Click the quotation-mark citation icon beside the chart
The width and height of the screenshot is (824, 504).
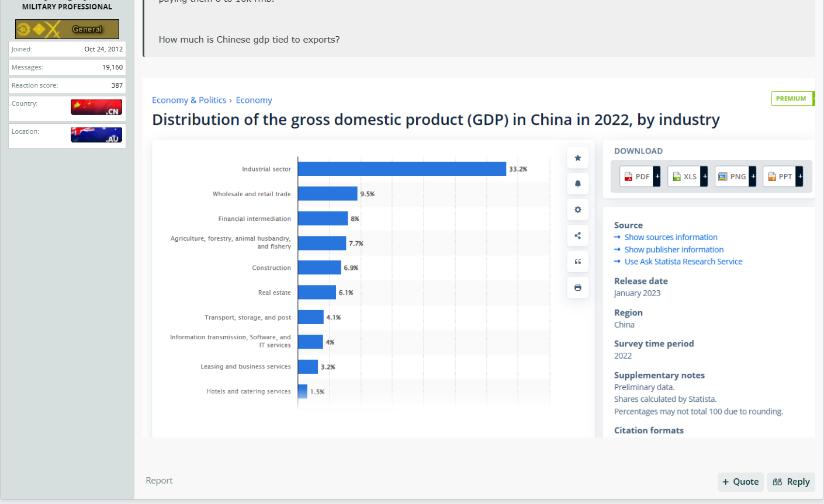click(577, 262)
